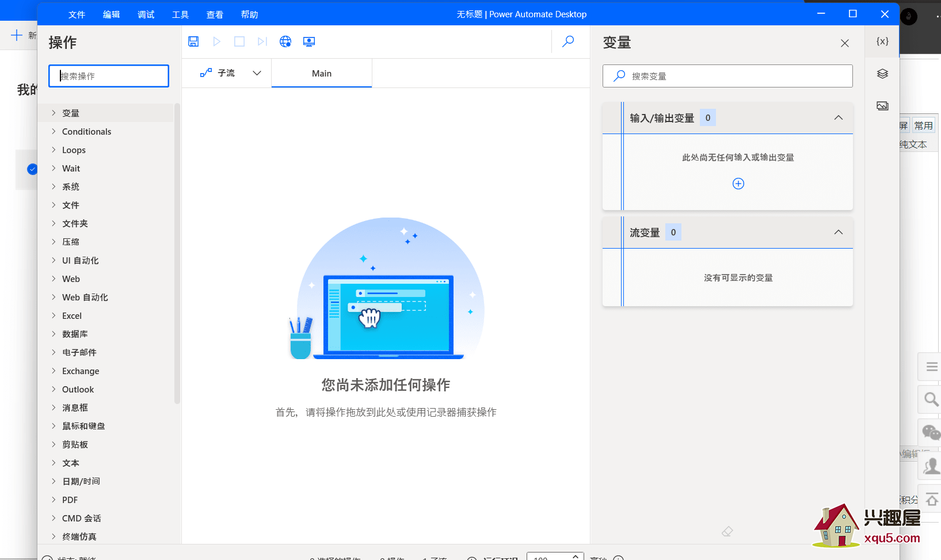Screen dimensions: 941x560
Task: Open the images pane icon
Action: [882, 106]
